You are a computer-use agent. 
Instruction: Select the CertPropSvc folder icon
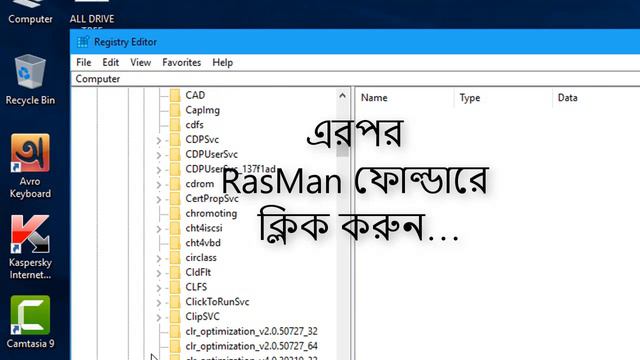(x=175, y=199)
